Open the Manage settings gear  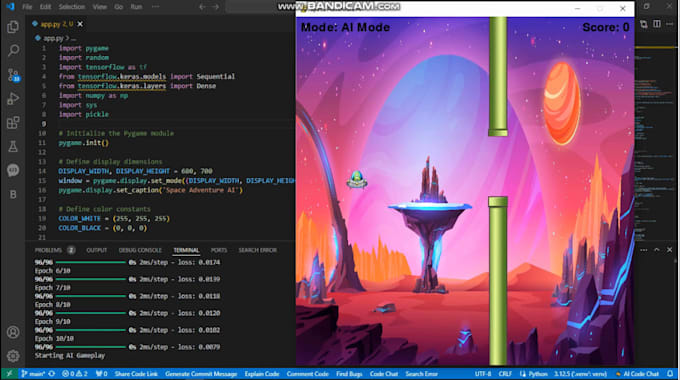13,356
